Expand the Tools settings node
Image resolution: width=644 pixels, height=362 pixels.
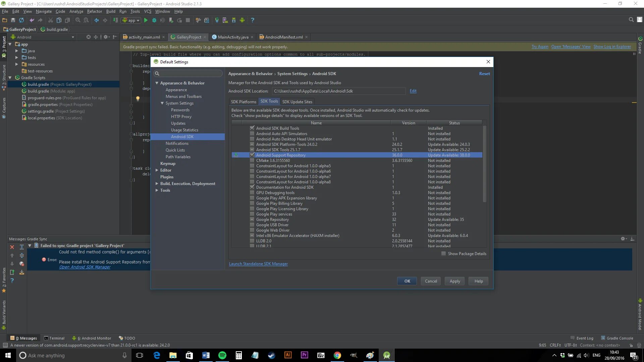pos(157,190)
